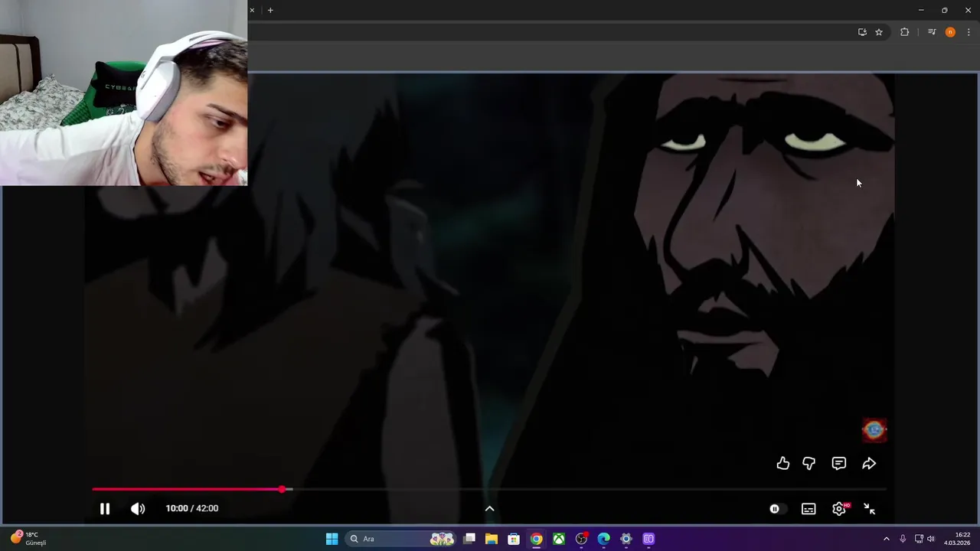Click install app icon in address bar
The width and height of the screenshot is (980, 551).
click(x=862, y=32)
